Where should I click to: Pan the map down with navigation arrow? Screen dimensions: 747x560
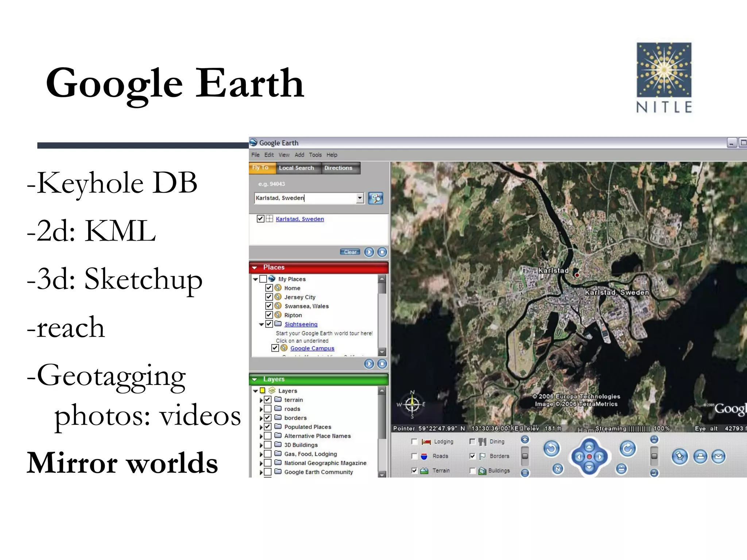(x=589, y=467)
